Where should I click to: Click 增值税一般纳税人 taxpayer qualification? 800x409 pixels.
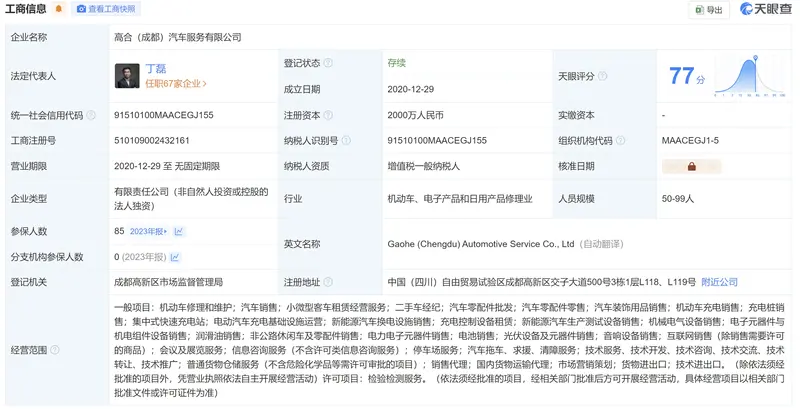click(423, 166)
